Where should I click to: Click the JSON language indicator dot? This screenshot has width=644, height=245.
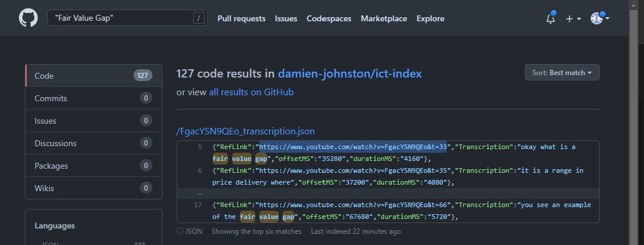click(180, 231)
